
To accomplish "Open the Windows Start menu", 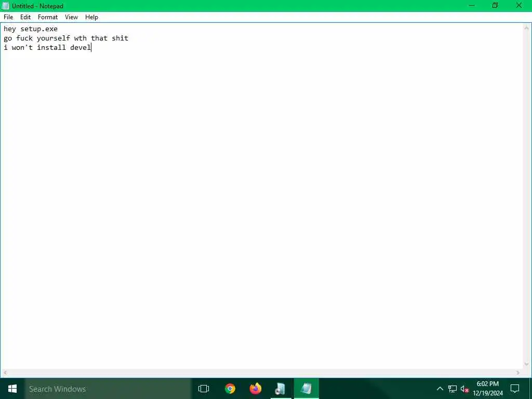I will pyautogui.click(x=12, y=389).
